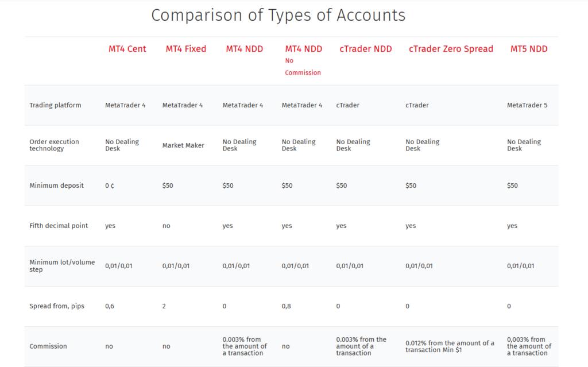Select 'No Dealing Desk' cell under MT5 NDD

(x=524, y=145)
